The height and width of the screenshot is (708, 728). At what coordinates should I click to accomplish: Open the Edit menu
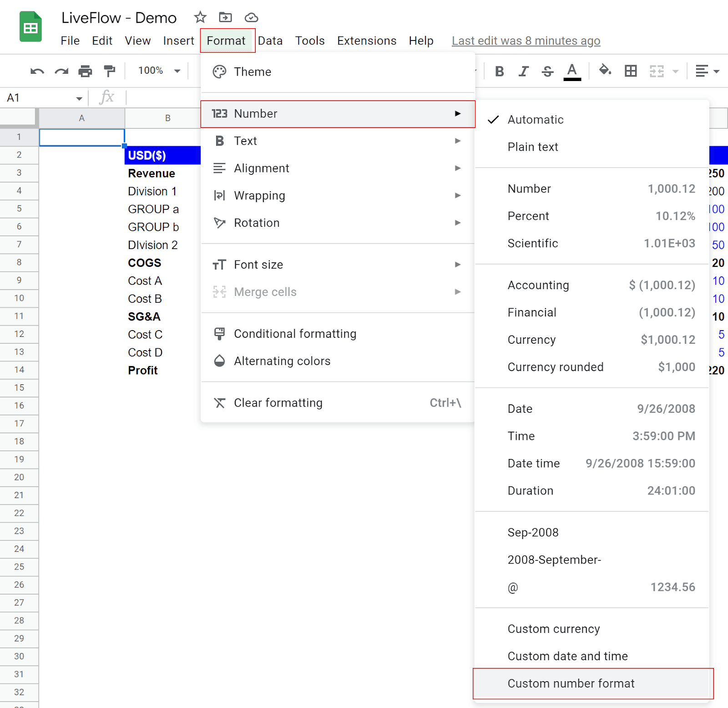[x=102, y=41]
